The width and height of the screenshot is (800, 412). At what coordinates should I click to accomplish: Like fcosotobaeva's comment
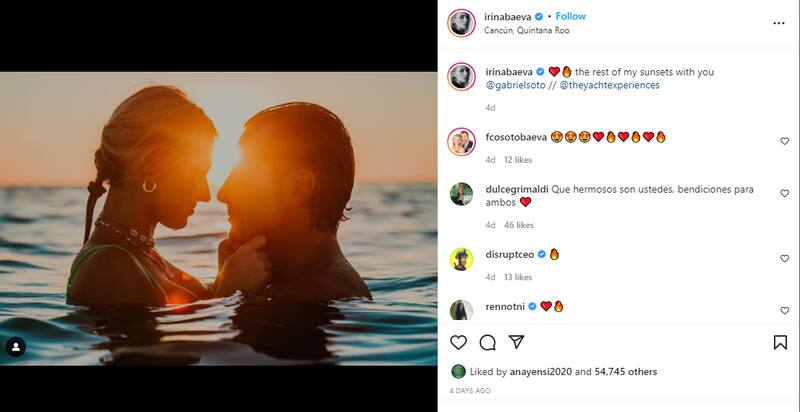784,141
